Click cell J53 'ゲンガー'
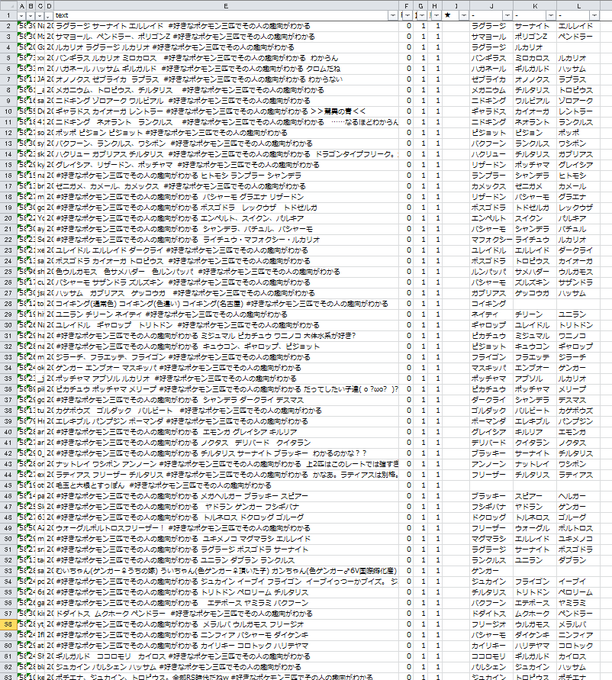612x680 pixels. tap(491, 571)
